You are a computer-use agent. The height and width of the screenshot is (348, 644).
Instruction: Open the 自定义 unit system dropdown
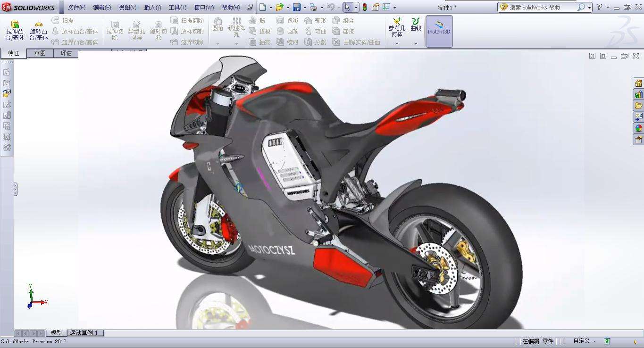point(584,341)
